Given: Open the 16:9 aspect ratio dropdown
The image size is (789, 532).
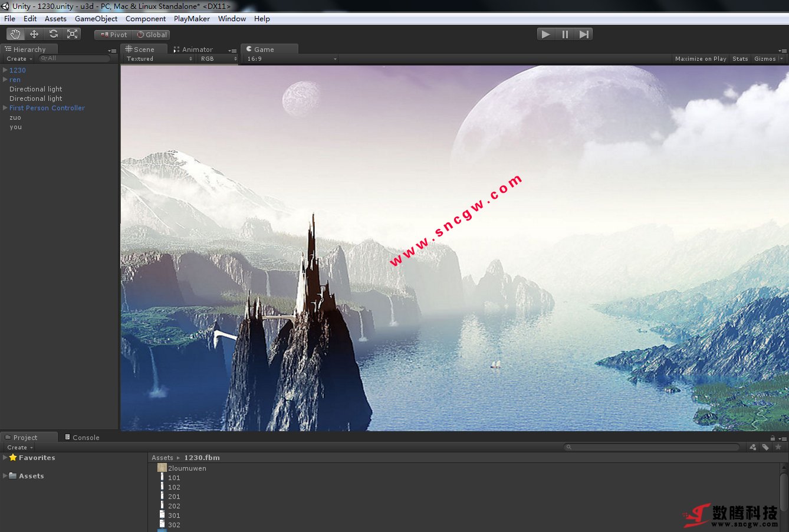Looking at the screenshot, I should (x=291, y=59).
